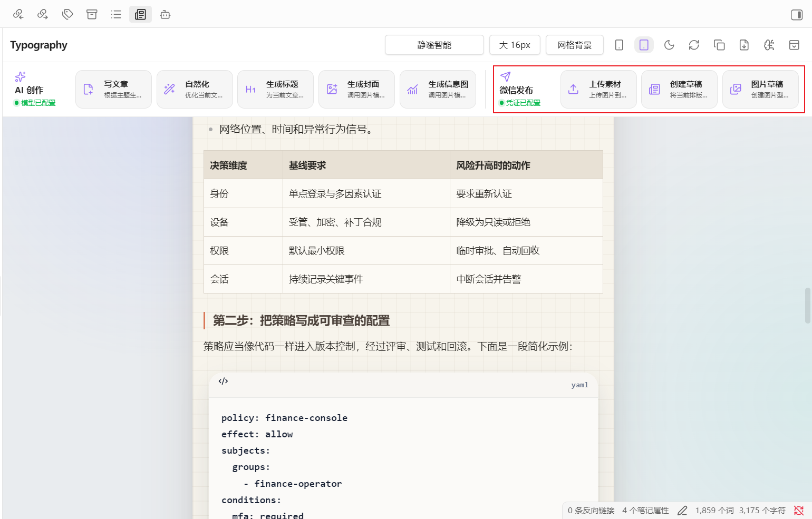
Task: Open the tags panel icon
Action: [x=67, y=14]
